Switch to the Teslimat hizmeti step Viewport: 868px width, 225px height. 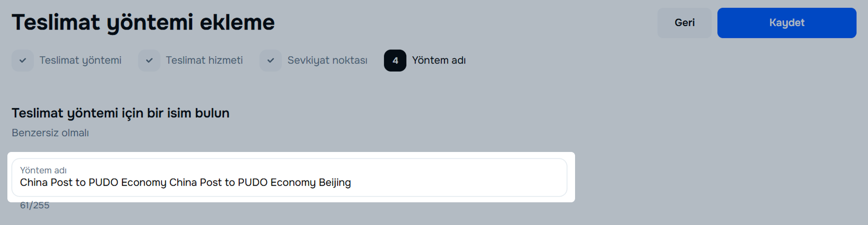[x=204, y=60]
